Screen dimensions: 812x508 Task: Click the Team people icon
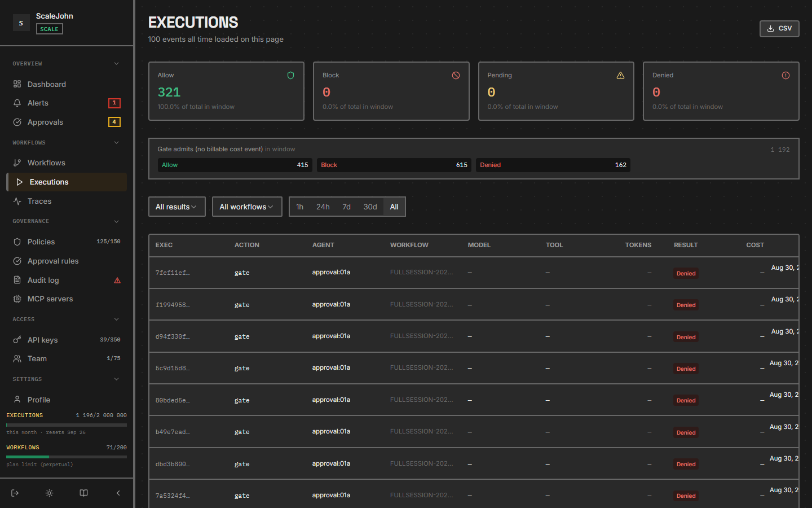tap(17, 358)
